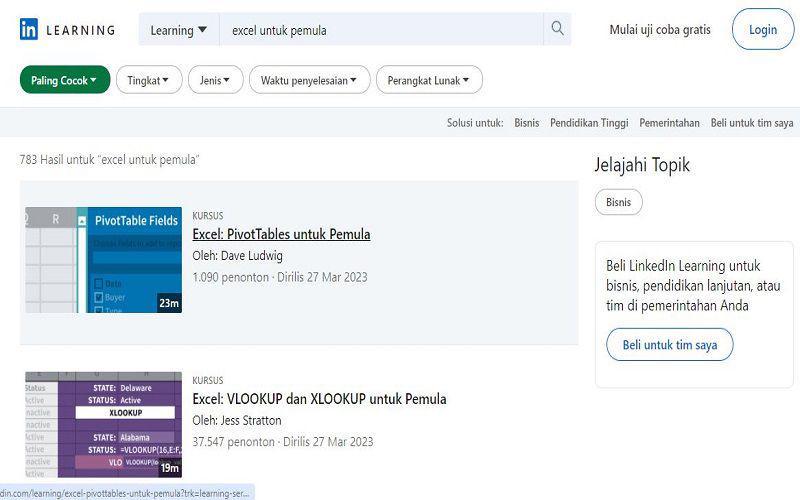Click the XLOOKUP course thumbnail
This screenshot has width=800, height=500.
point(104,424)
